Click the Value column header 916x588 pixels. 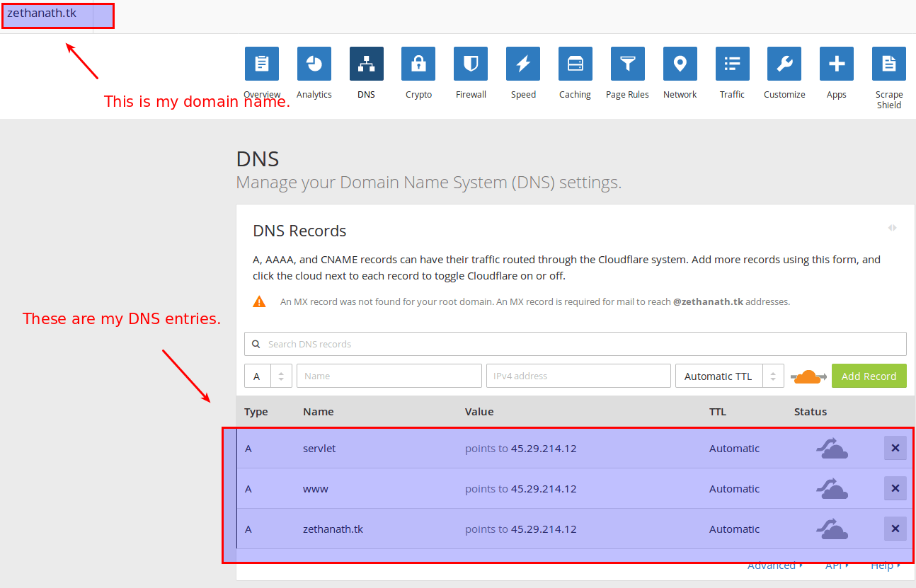coord(479,412)
